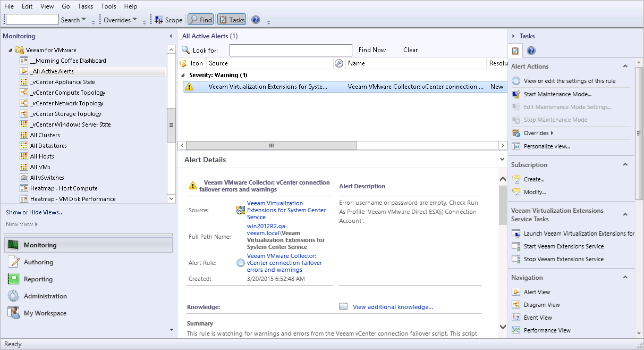
Task: Open Veeam Virtualization Extensions Source link
Action: pyautogui.click(x=286, y=210)
